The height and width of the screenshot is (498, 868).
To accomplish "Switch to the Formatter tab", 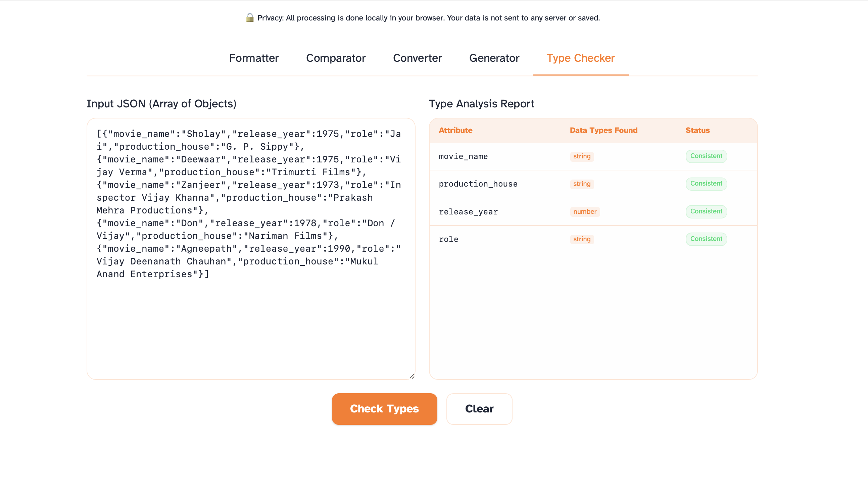I will click(254, 58).
